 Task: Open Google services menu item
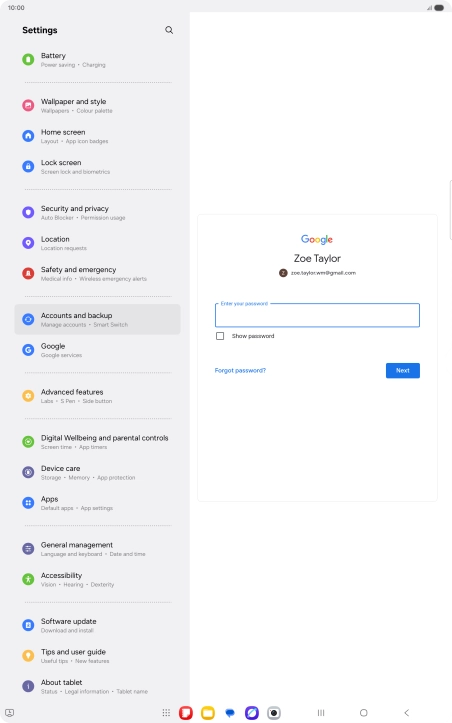[x=97, y=350]
